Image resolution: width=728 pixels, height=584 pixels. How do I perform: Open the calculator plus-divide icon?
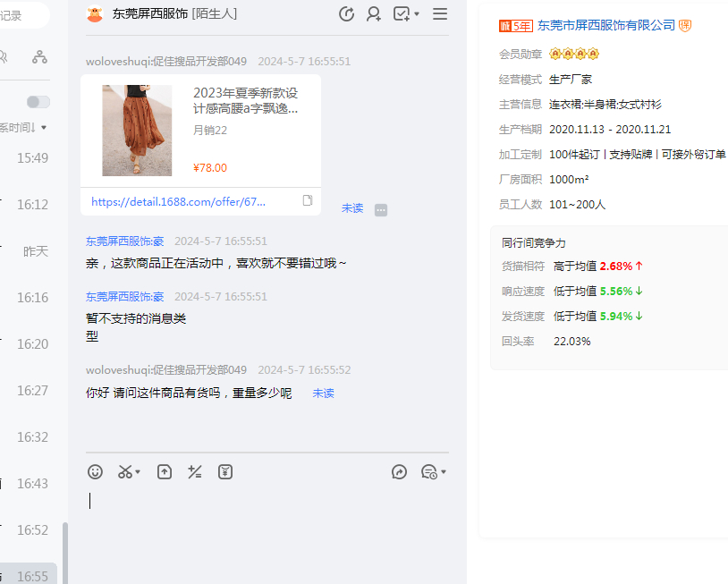(x=194, y=472)
